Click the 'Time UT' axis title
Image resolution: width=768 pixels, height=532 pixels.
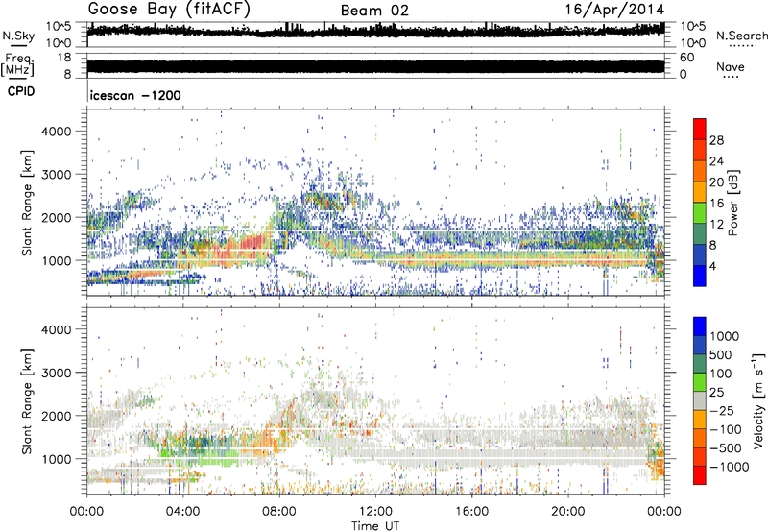coord(375,526)
